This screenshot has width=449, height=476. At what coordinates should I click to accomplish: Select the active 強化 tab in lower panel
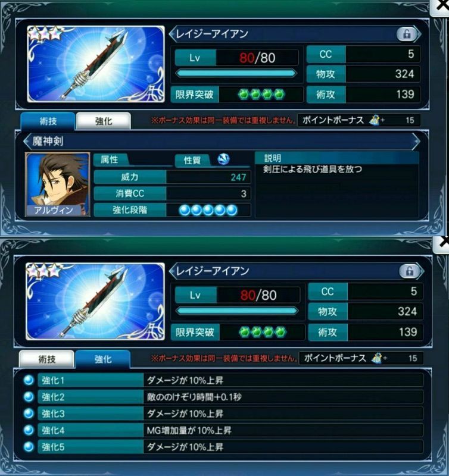tap(102, 359)
